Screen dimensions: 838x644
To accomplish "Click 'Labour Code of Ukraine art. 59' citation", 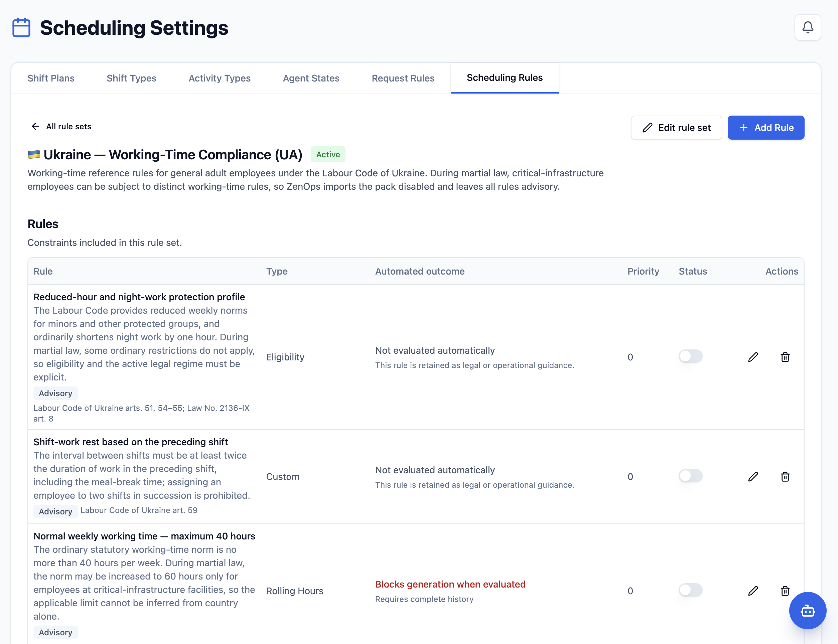I will (139, 510).
